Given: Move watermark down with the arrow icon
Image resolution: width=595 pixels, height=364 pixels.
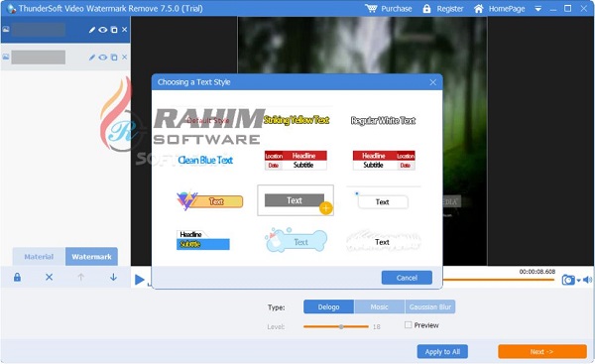Looking at the screenshot, I should click(113, 277).
